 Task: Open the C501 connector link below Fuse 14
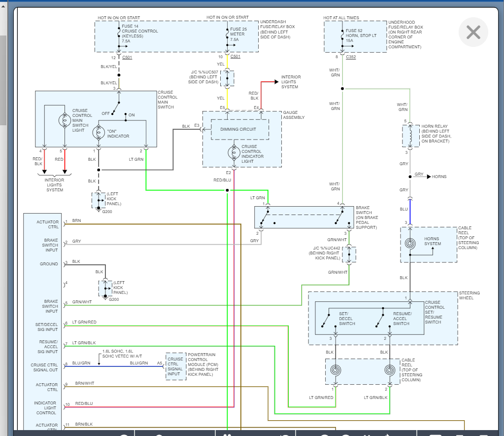pos(127,57)
